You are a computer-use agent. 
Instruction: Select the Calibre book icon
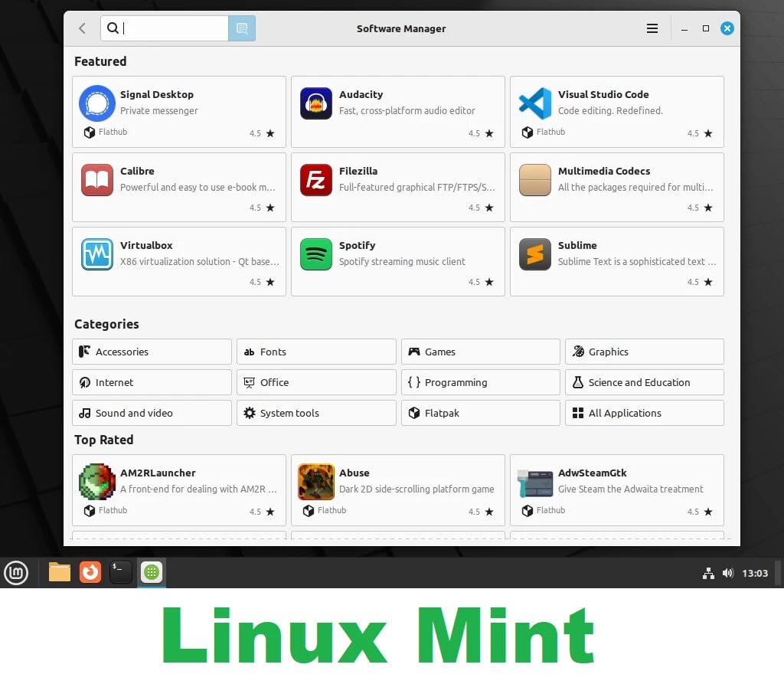[x=97, y=180]
